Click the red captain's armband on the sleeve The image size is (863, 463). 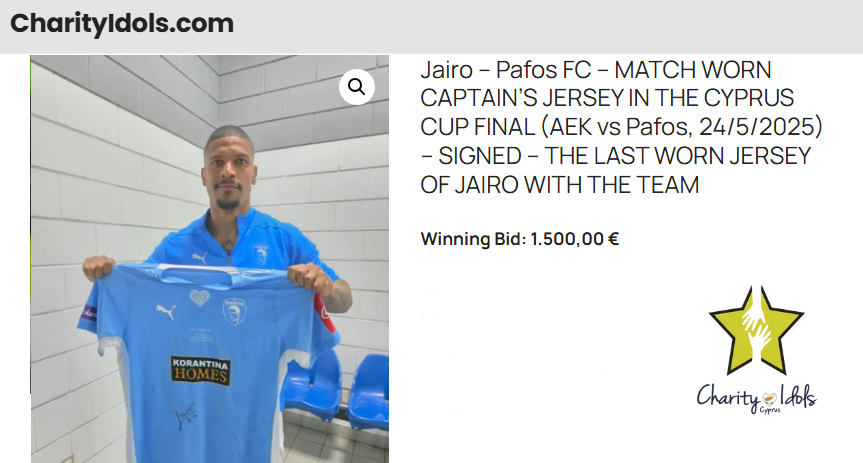pos(324,314)
